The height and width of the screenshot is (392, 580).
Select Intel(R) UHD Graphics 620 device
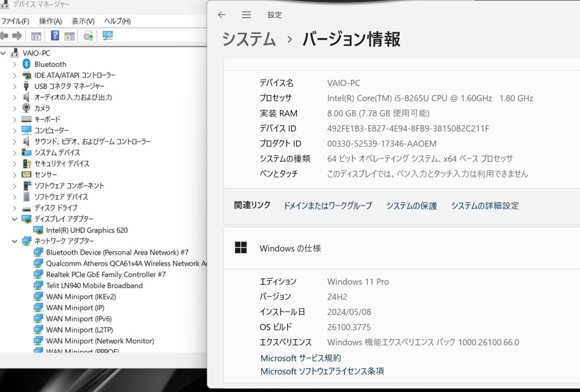tap(87, 230)
